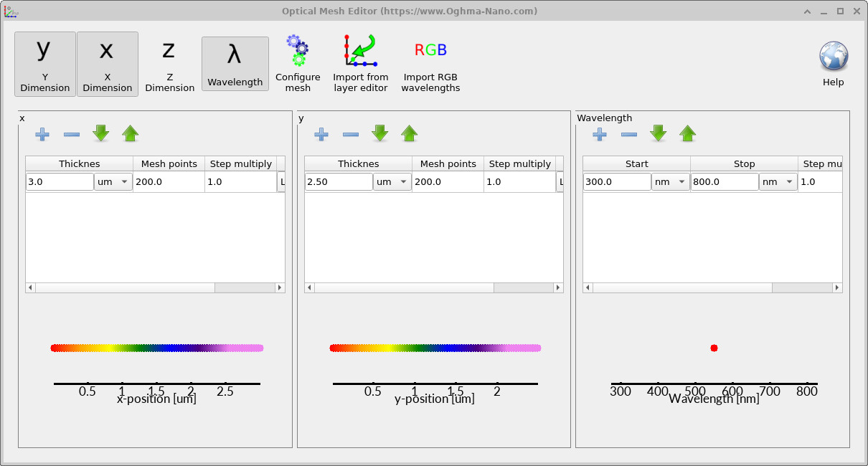Select Mesh points 200.0 in x table
This screenshot has height=466, width=868.
[169, 182]
